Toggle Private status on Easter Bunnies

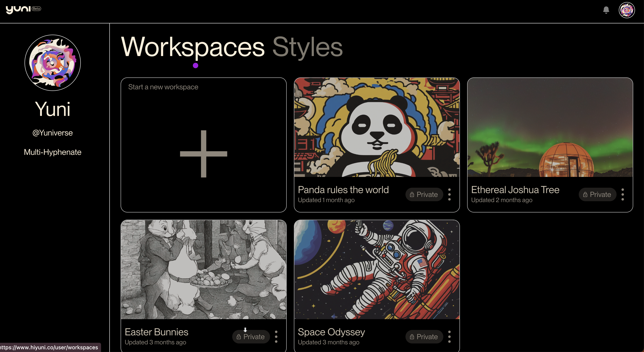pyautogui.click(x=251, y=337)
